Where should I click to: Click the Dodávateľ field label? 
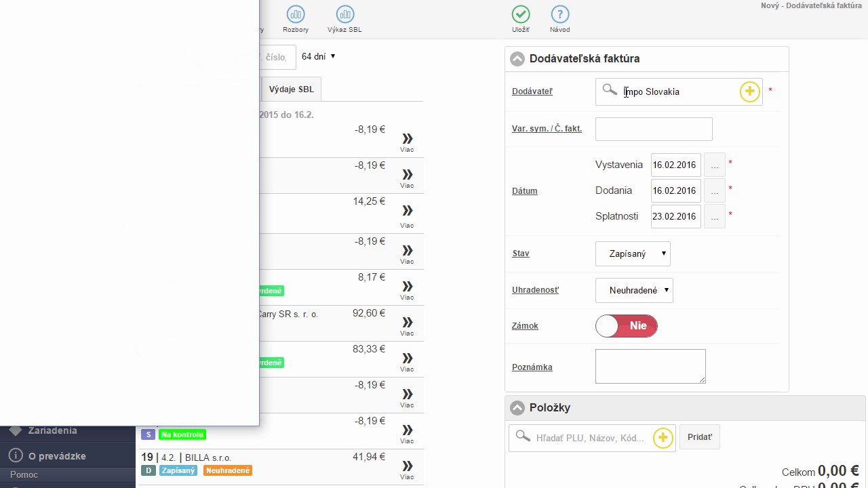(x=532, y=91)
